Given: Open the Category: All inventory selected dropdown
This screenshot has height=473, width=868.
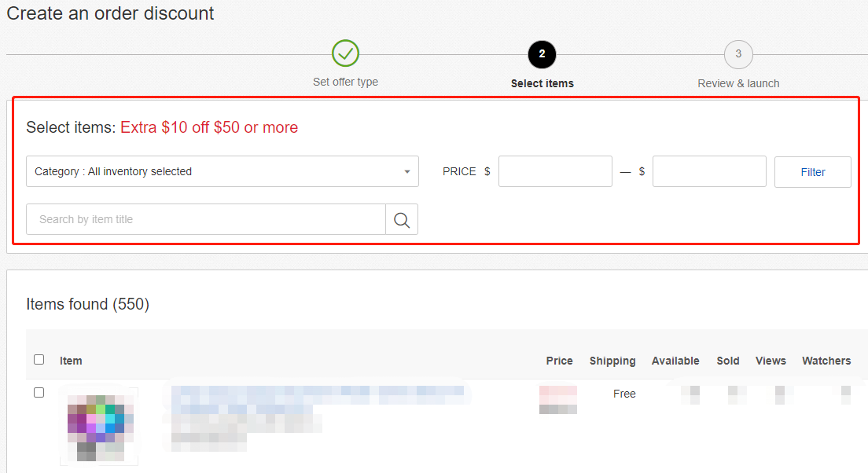Looking at the screenshot, I should 222,171.
